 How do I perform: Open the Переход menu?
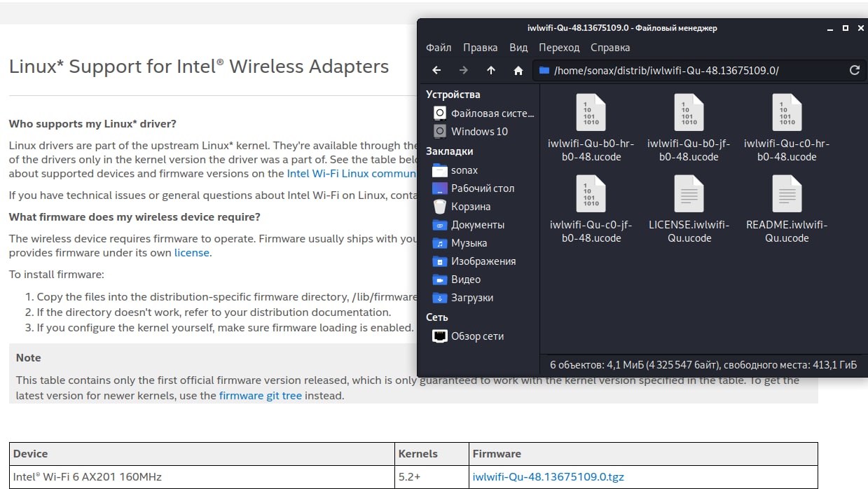[x=559, y=48]
